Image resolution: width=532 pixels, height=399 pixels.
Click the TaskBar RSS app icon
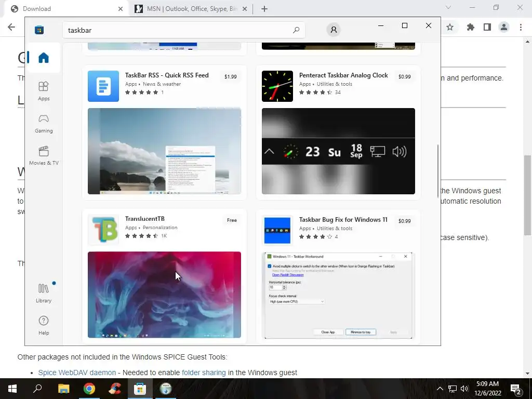[103, 86]
